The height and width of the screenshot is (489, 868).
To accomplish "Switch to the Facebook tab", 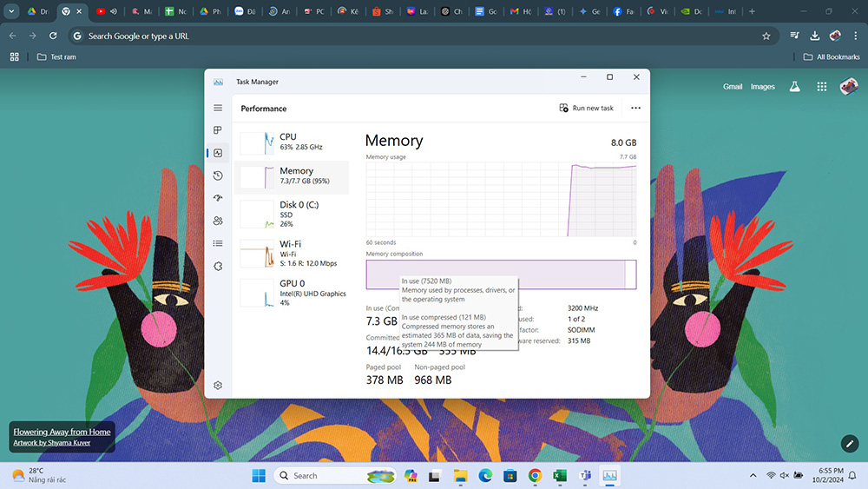I will (x=622, y=11).
